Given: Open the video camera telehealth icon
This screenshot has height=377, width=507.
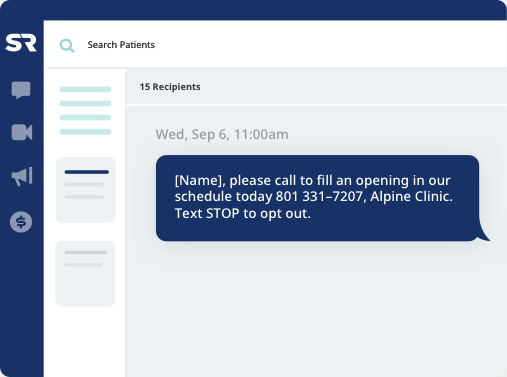Looking at the screenshot, I should (x=22, y=132).
